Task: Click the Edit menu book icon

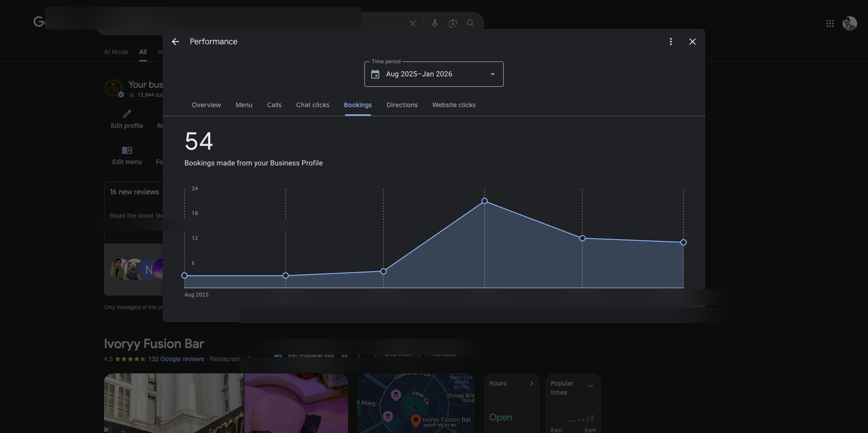Action: coord(127,150)
